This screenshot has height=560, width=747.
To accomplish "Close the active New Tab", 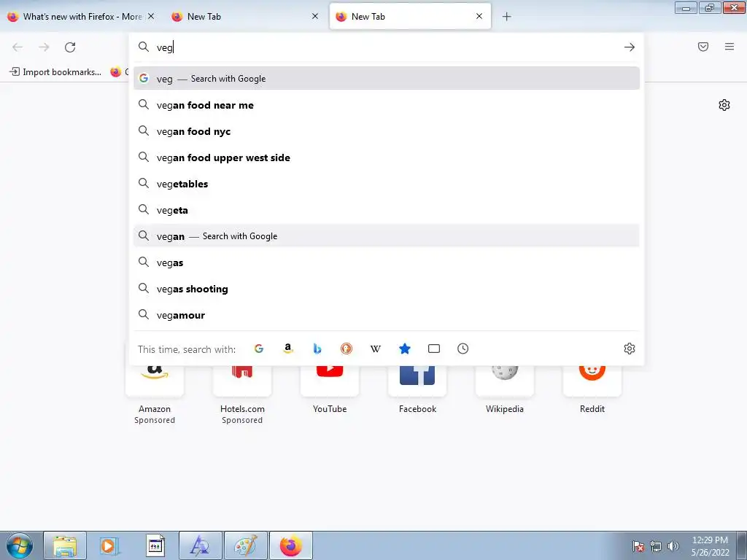I will [x=479, y=16].
